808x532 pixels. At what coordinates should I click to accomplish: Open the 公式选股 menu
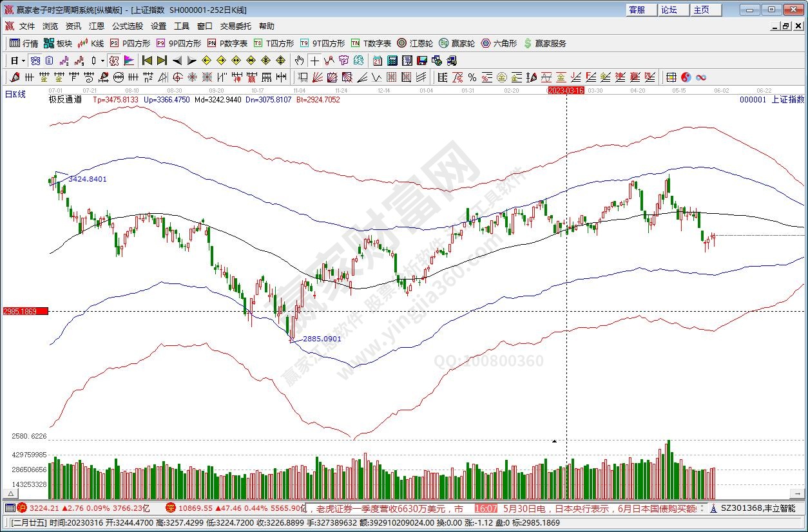(128, 26)
